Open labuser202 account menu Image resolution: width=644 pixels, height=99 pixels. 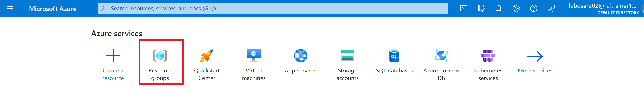click(603, 9)
